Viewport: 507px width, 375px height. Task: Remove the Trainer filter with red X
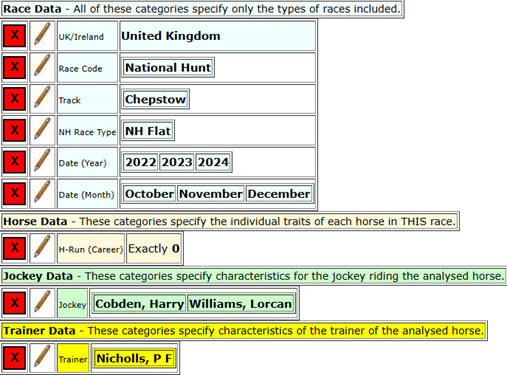(14, 358)
